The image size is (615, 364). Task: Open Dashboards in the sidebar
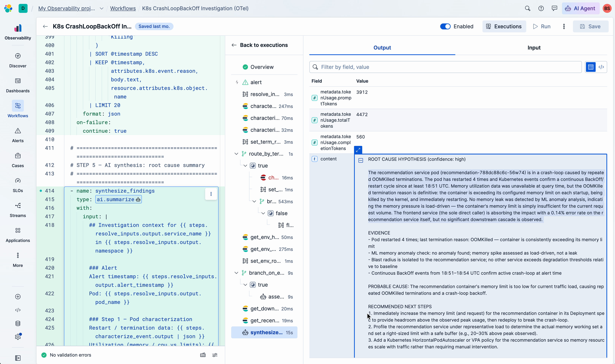(18, 85)
